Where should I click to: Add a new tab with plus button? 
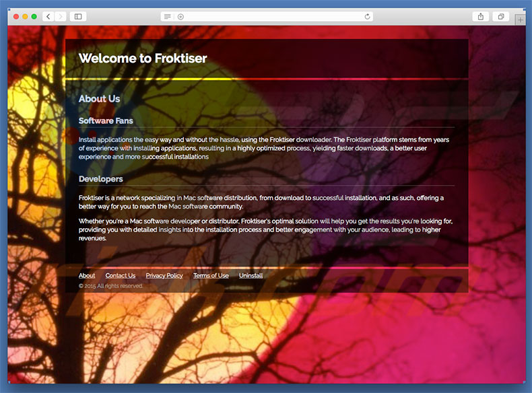[520, 20]
